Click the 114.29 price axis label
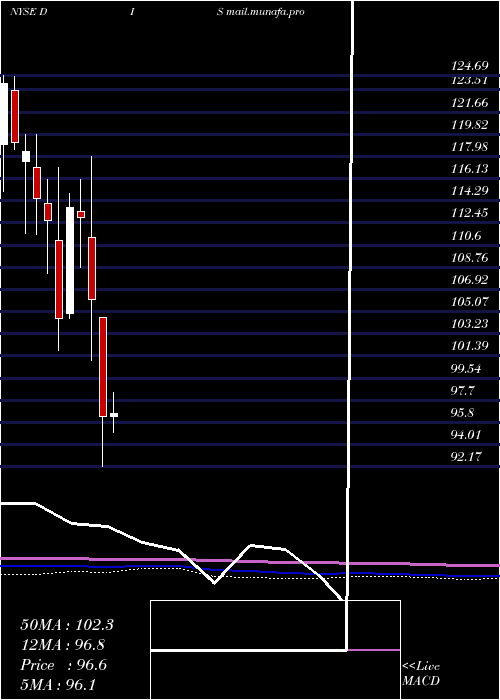 point(470,191)
